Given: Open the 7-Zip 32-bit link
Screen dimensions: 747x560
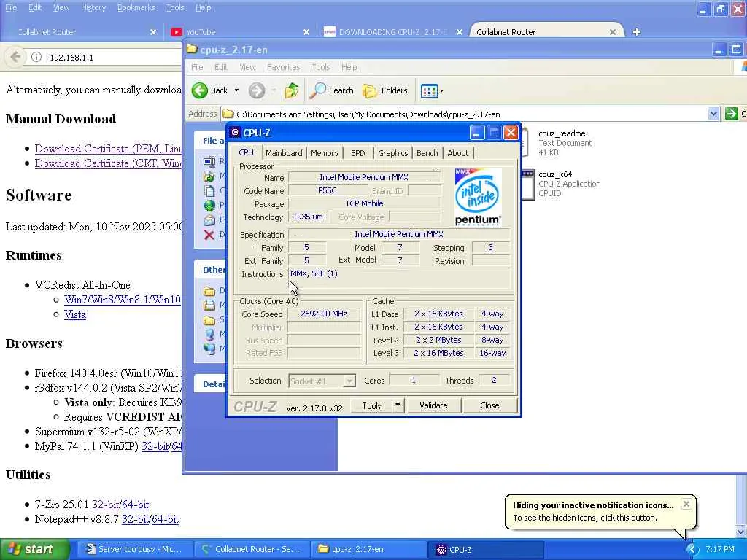Looking at the screenshot, I should coord(105,505).
